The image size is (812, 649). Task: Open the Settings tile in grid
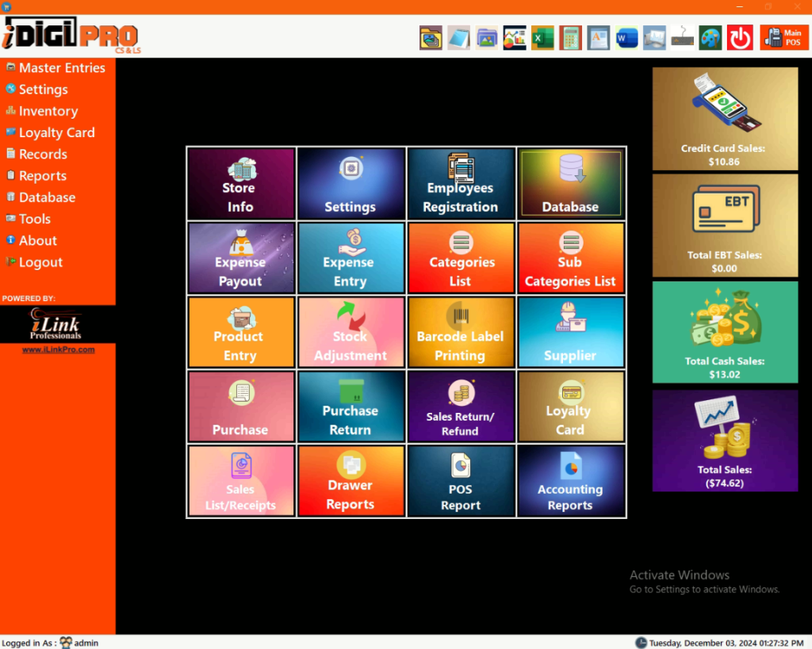click(351, 184)
